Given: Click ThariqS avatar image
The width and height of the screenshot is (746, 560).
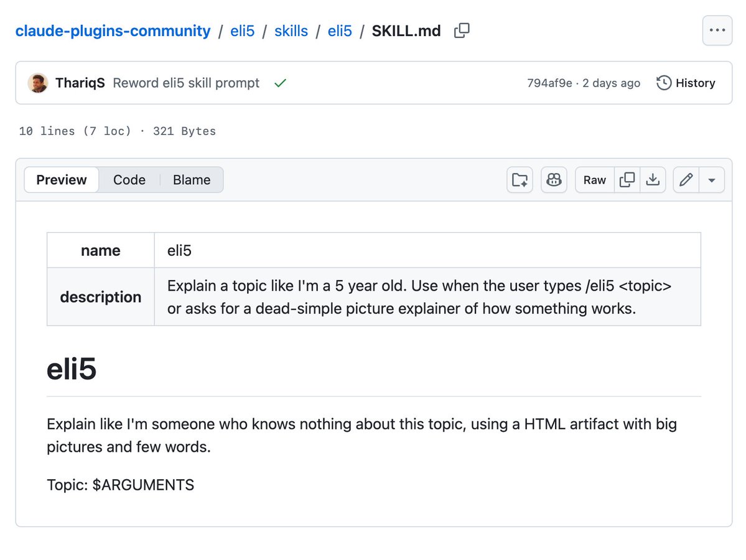Looking at the screenshot, I should pyautogui.click(x=37, y=83).
